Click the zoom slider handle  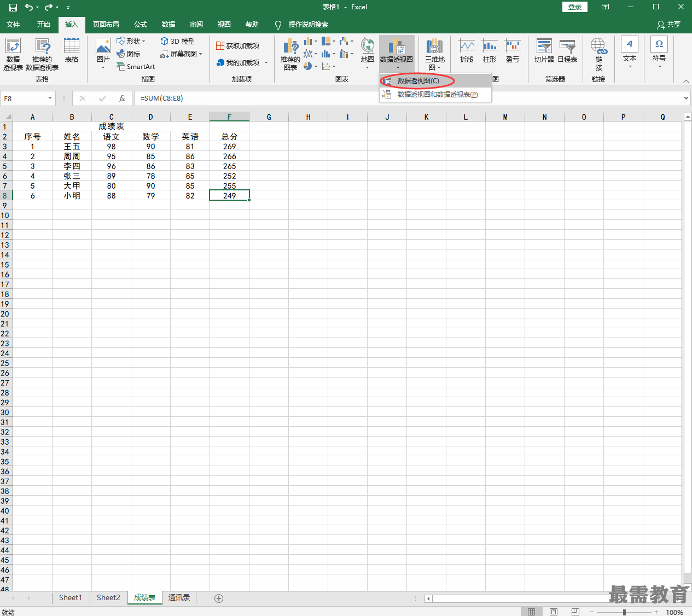coord(624,612)
